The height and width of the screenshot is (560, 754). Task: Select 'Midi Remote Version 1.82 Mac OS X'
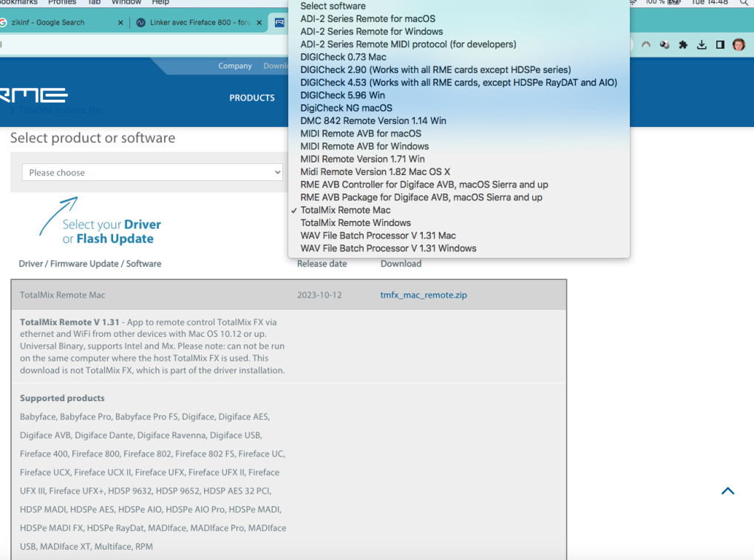pyautogui.click(x=375, y=171)
